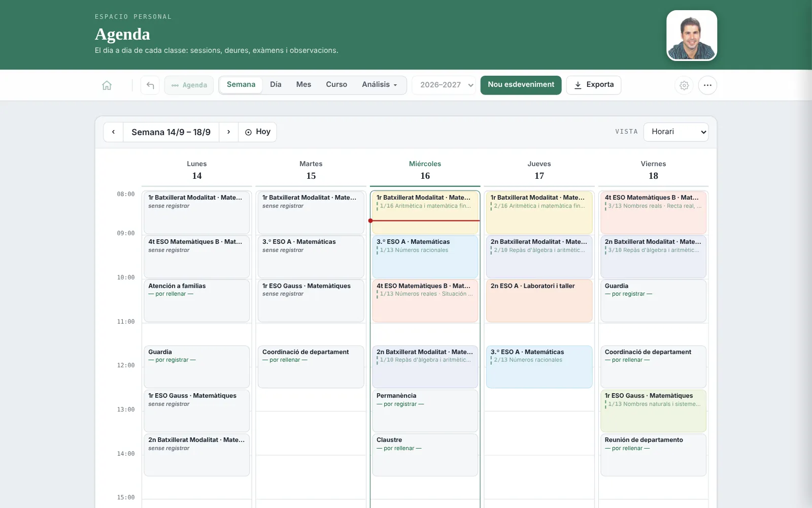Expand the Análisis dropdown menu
The width and height of the screenshot is (812, 508).
tap(380, 85)
